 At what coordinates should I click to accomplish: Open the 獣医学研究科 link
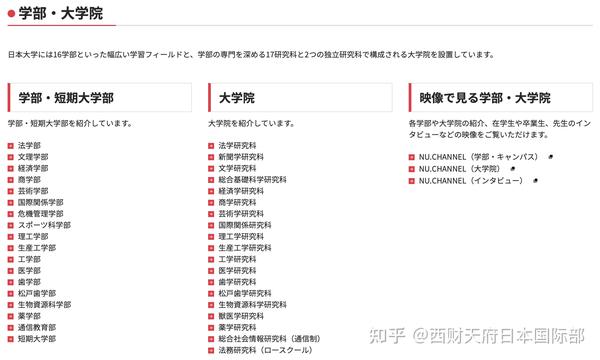tap(241, 316)
